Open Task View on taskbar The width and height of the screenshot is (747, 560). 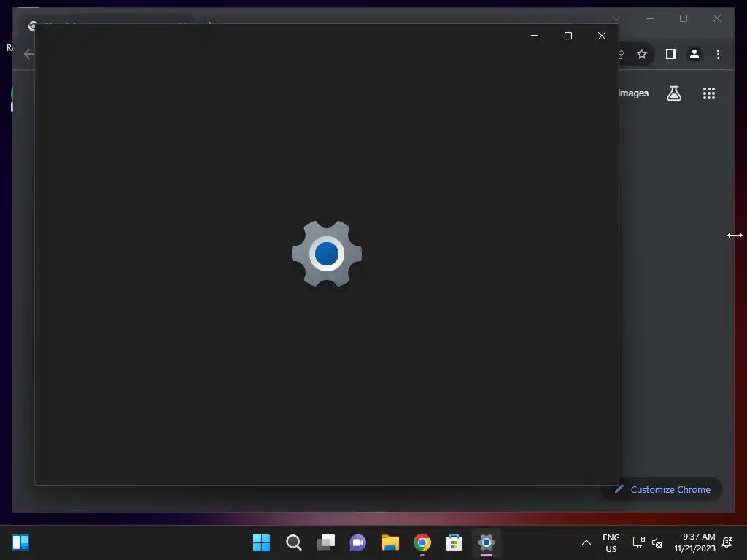(326, 542)
